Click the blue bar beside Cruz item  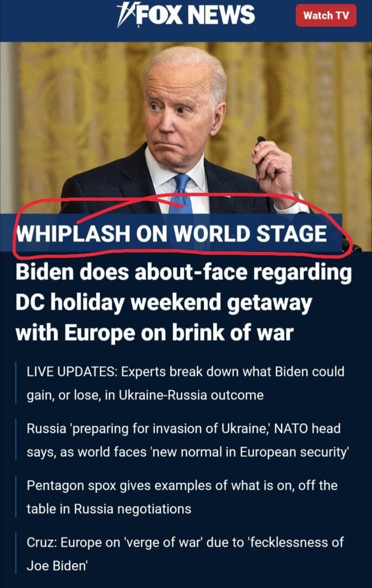[x=16, y=553]
